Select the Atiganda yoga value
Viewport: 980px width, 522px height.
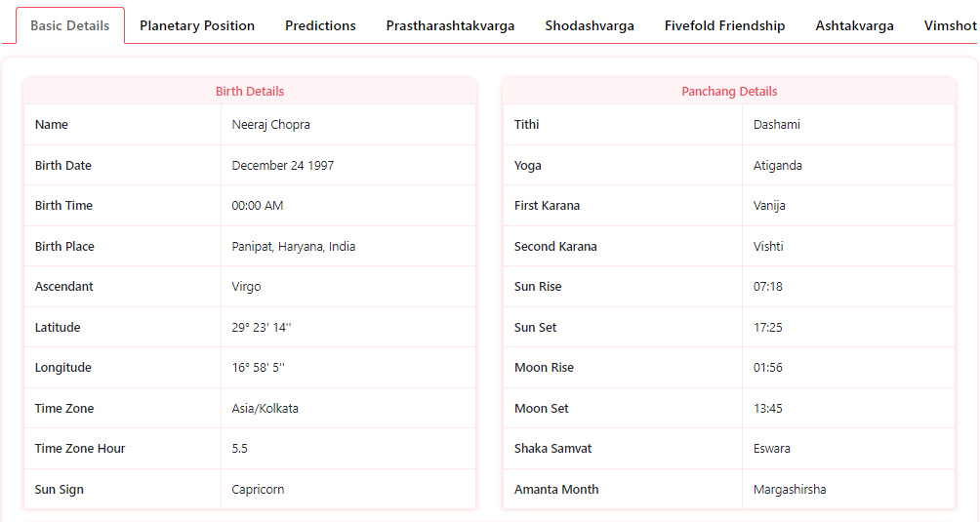pyautogui.click(x=778, y=166)
